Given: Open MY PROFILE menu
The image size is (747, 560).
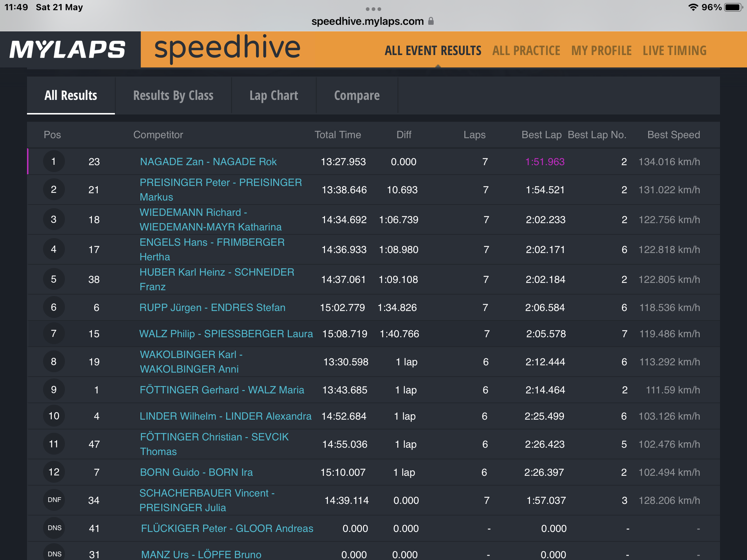Looking at the screenshot, I should [x=601, y=50].
